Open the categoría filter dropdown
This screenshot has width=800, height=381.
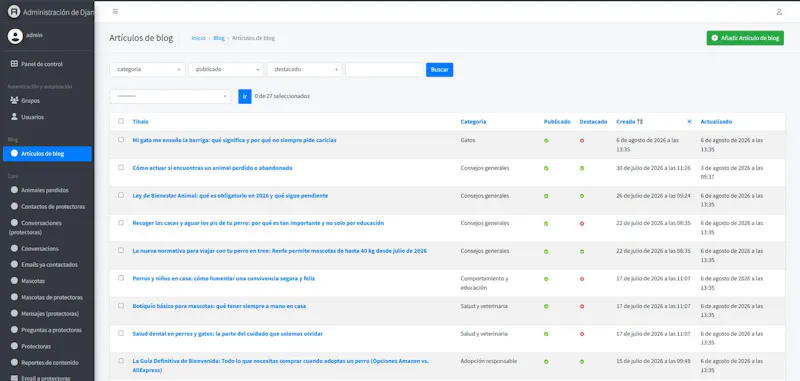coord(147,69)
